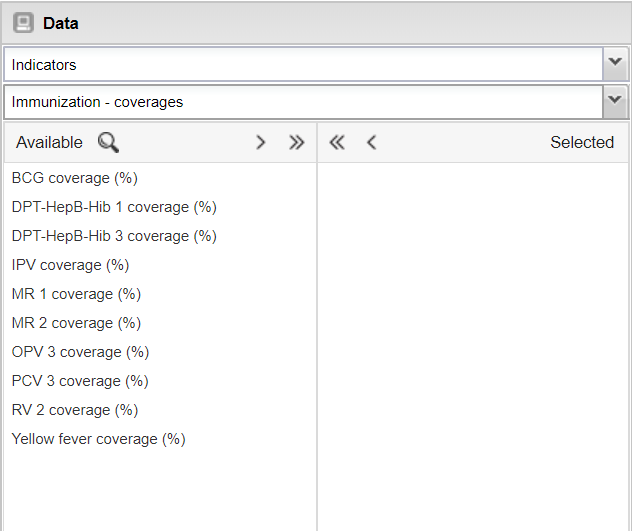
Task: Select DPT-HepB-Hib 1 coverage (%)
Action: (x=114, y=207)
